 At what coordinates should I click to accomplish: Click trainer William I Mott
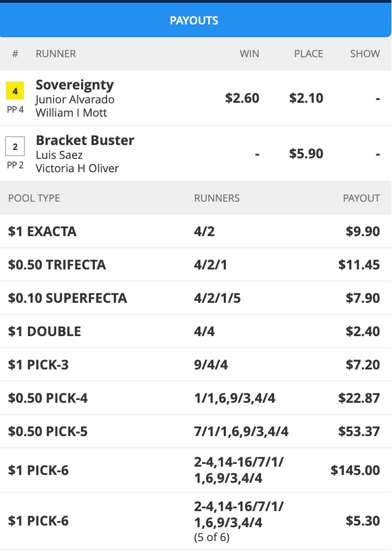71,113
